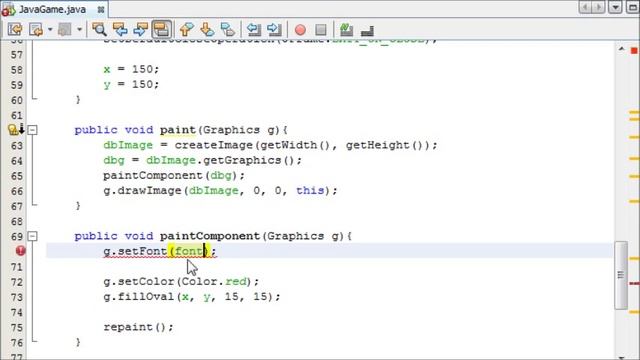Jump to the last edit location
Viewport: 640px width, 360px height.
15,29
